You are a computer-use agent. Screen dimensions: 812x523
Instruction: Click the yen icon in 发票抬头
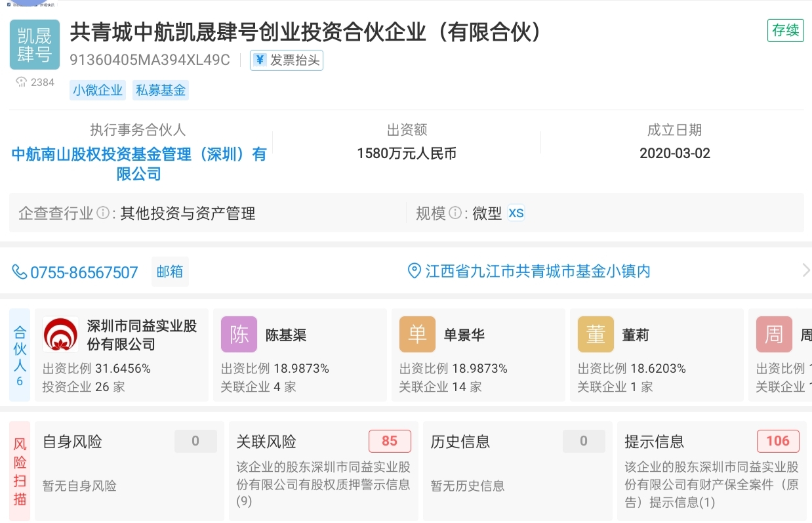260,60
